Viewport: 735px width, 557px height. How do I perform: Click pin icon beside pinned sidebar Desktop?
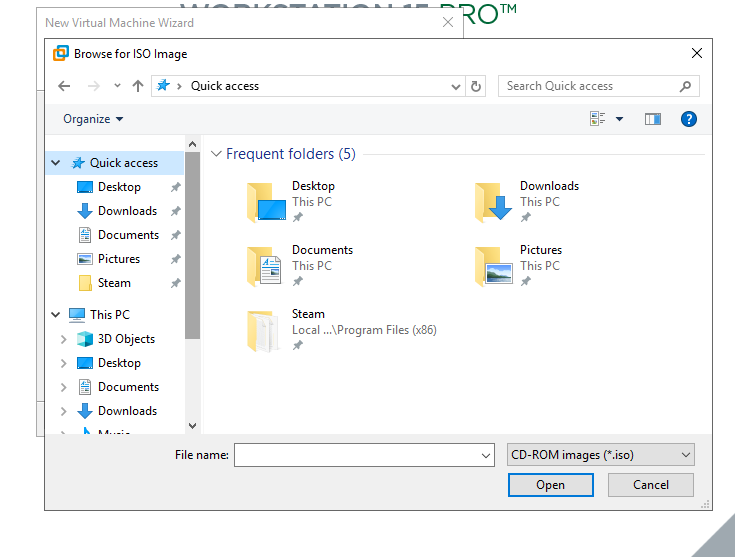click(176, 187)
